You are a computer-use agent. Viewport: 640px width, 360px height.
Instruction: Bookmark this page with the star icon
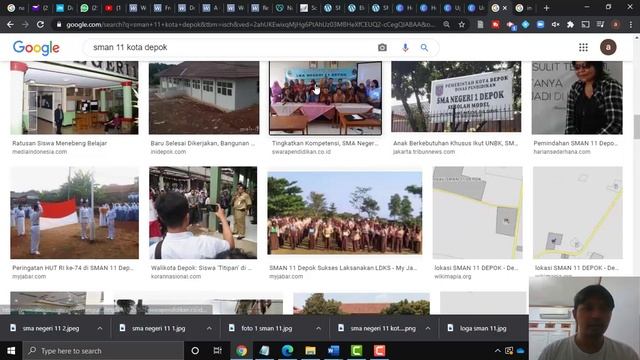[462, 25]
